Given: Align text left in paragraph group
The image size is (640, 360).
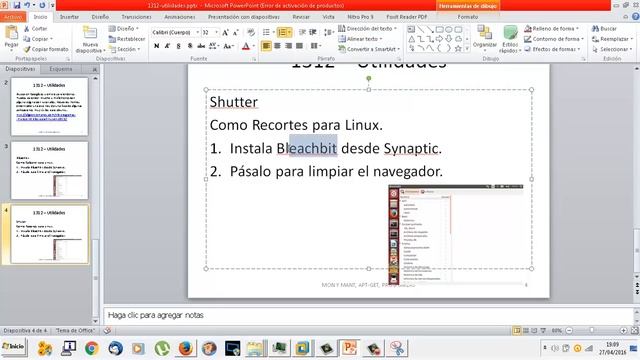Looking at the screenshot, I should point(266,46).
